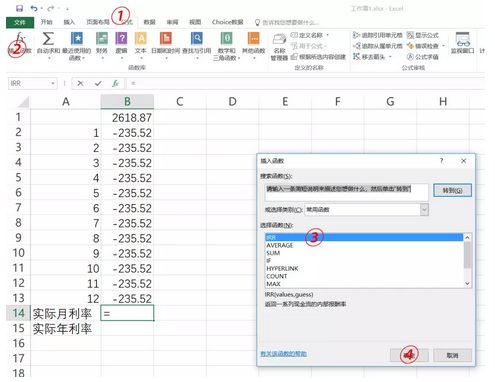The height and width of the screenshot is (382, 495).
Task: Click the Select All corner triangle
Action: (23, 102)
